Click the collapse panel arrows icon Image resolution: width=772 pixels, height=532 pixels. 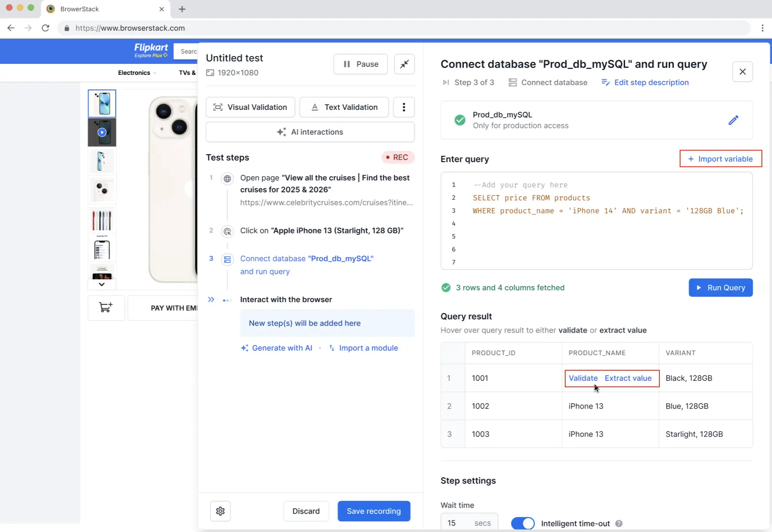[x=404, y=64]
